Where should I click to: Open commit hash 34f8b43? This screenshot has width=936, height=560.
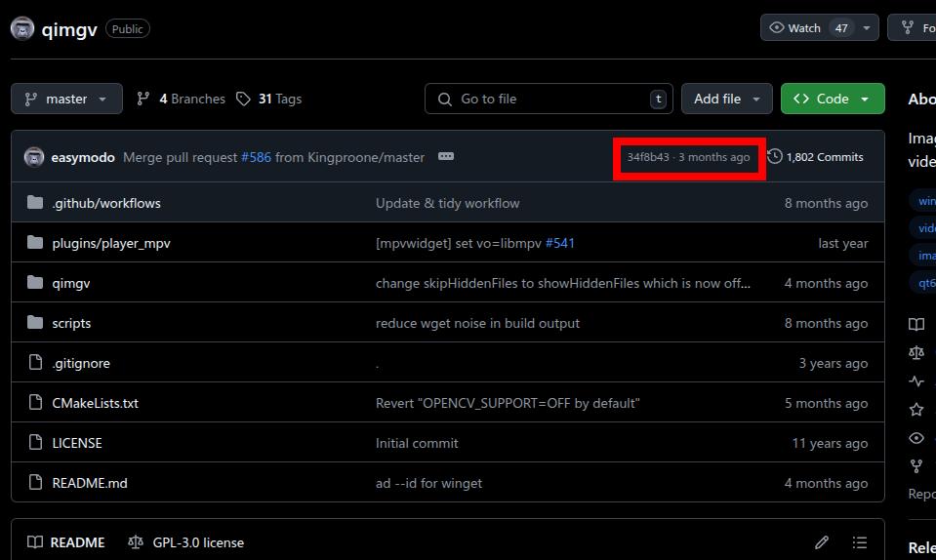(x=648, y=157)
